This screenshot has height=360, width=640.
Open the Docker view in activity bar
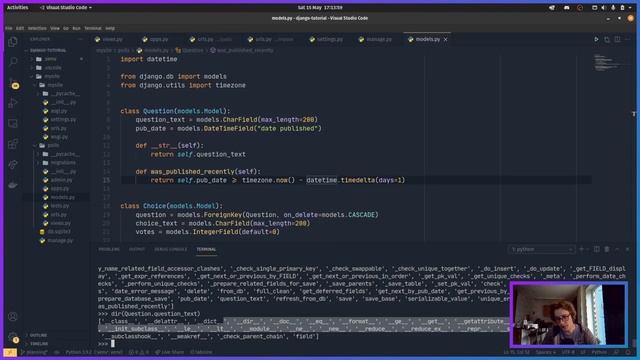[13, 185]
